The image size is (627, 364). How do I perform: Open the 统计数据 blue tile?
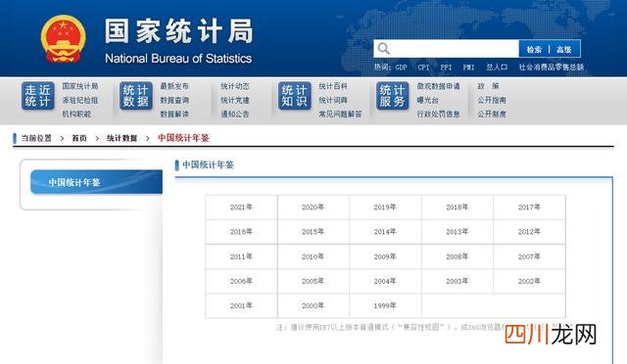pyautogui.click(x=136, y=96)
